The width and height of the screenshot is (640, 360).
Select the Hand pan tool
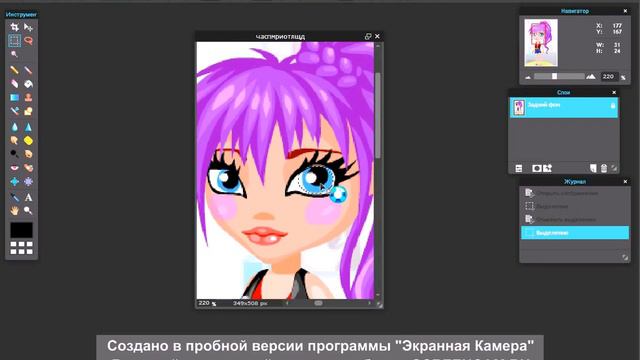pyautogui.click(x=14, y=211)
